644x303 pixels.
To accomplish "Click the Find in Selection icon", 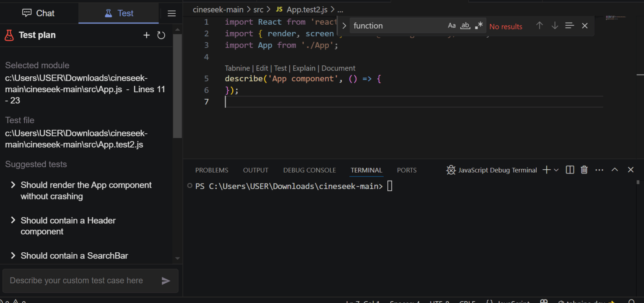I will pos(569,26).
